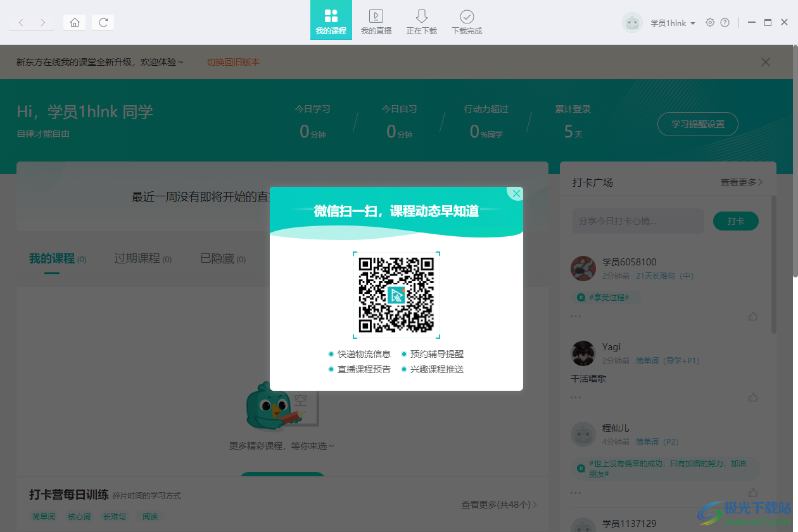Open more options on Yagi's post
Image resolution: width=798 pixels, height=532 pixels.
click(576, 397)
